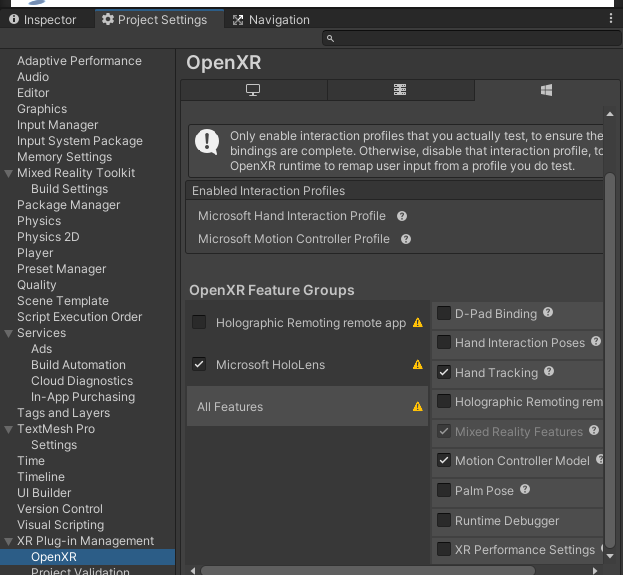This screenshot has height=575, width=623.
Task: Open Visual Scripting settings
Action: 60,525
